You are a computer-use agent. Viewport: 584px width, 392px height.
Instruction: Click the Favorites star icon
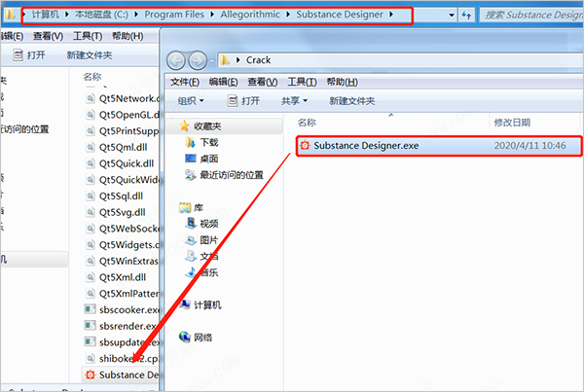pyautogui.click(x=185, y=126)
